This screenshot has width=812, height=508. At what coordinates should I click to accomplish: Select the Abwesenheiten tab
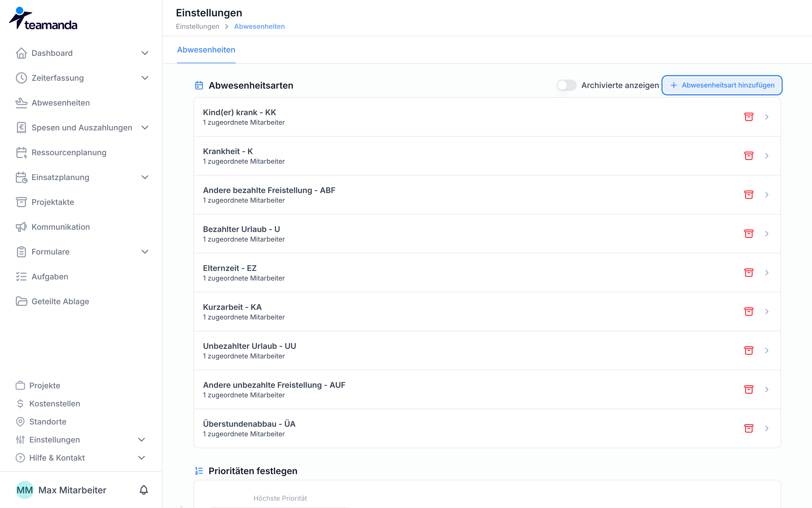point(206,50)
